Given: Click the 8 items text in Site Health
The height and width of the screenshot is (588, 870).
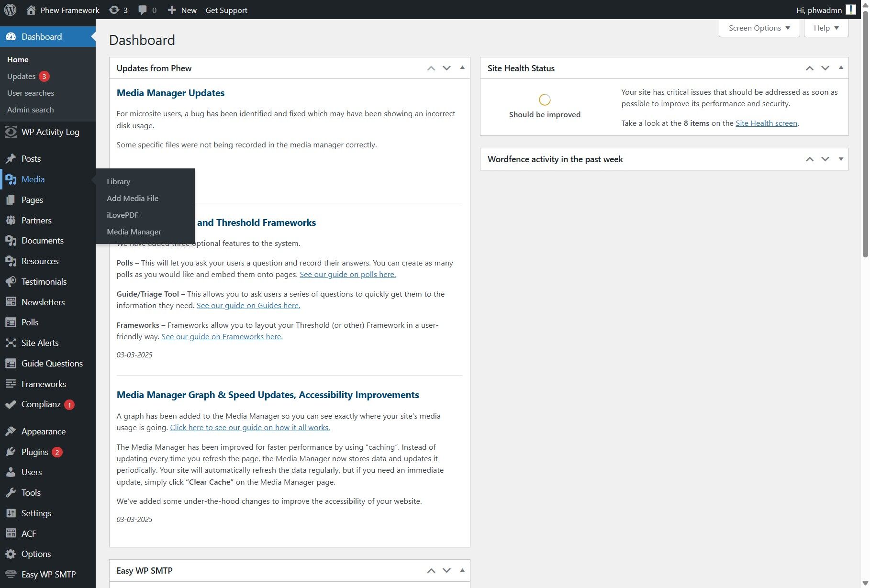Looking at the screenshot, I should coord(696,123).
